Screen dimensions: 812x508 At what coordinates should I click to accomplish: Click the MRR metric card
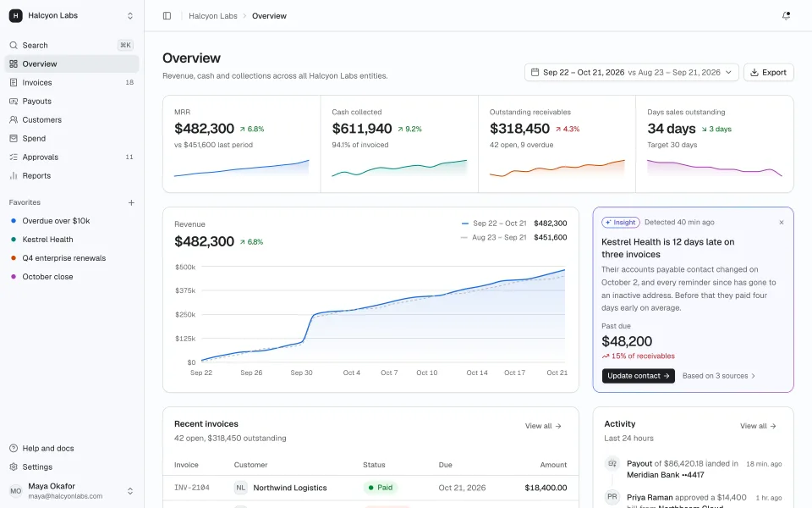pyautogui.click(x=242, y=144)
